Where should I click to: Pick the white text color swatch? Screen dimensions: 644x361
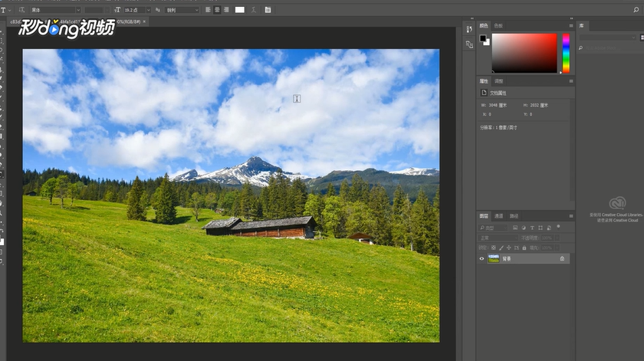tap(240, 10)
